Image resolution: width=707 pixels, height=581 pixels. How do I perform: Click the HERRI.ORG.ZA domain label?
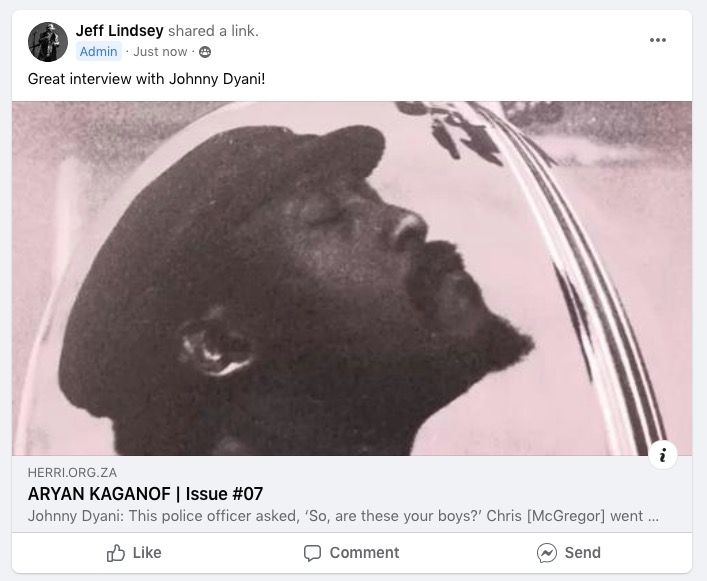(x=72, y=472)
